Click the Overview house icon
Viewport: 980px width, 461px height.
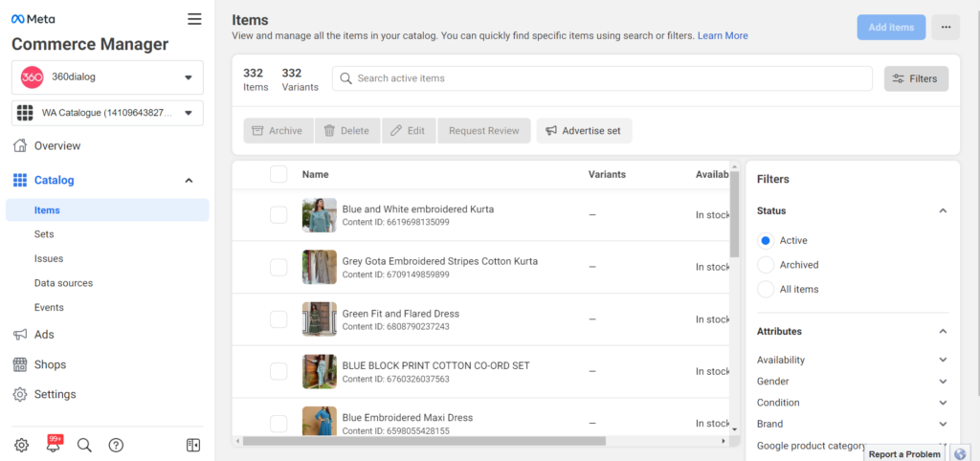(20, 145)
